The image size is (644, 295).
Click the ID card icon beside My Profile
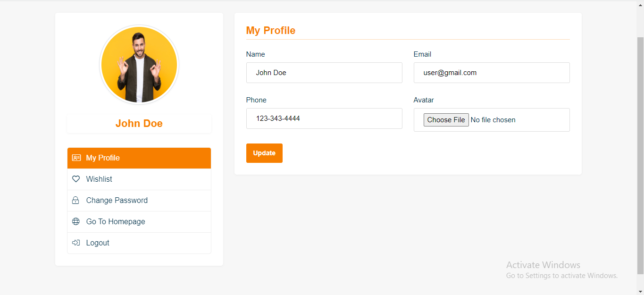coord(76,158)
